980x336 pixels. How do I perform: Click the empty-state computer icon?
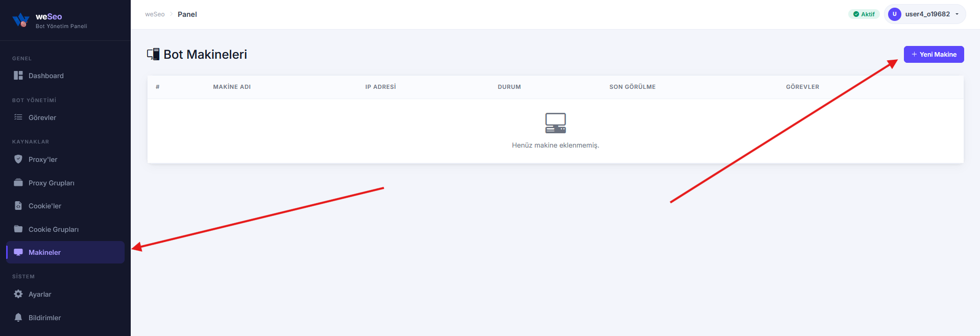(556, 123)
